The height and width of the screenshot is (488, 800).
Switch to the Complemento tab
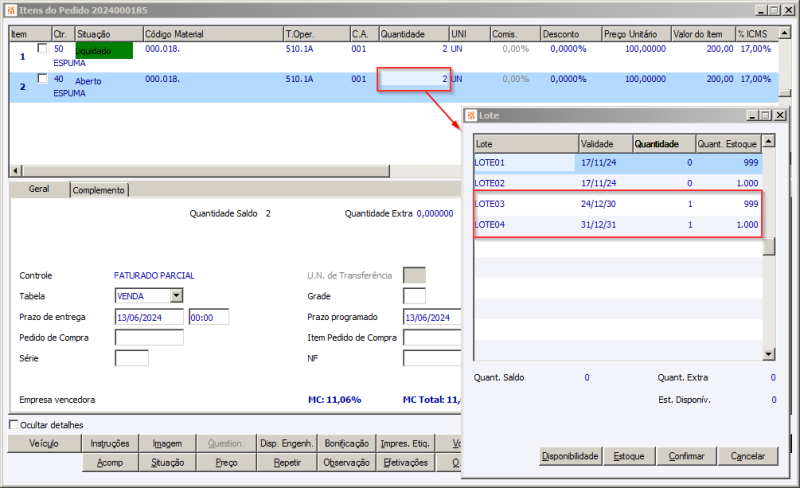(x=98, y=190)
